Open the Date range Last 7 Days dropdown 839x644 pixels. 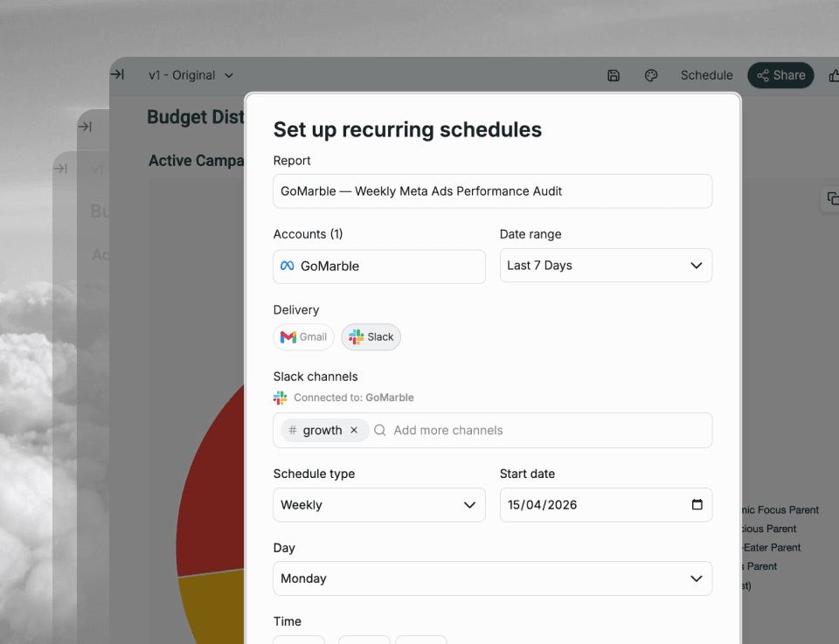(606, 266)
